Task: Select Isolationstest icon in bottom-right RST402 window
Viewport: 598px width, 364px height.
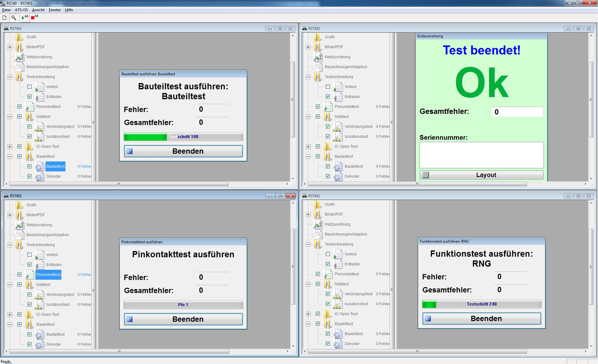Action: (339, 304)
